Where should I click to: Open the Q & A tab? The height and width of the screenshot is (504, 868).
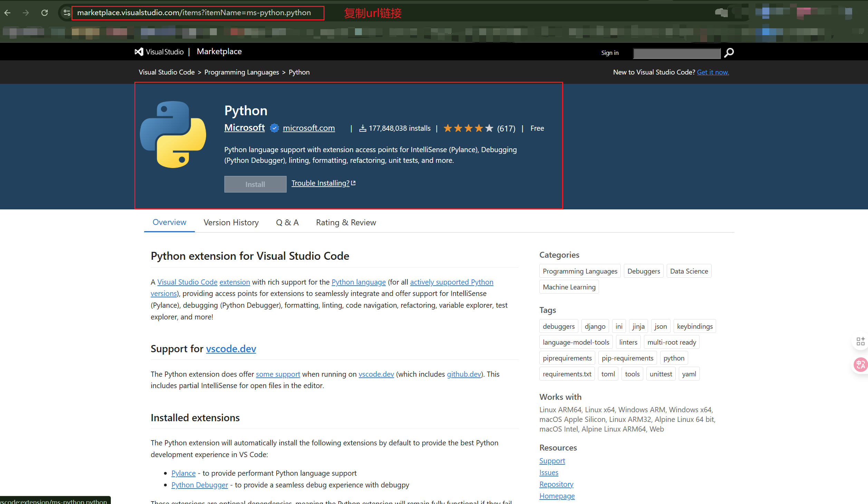[287, 223]
